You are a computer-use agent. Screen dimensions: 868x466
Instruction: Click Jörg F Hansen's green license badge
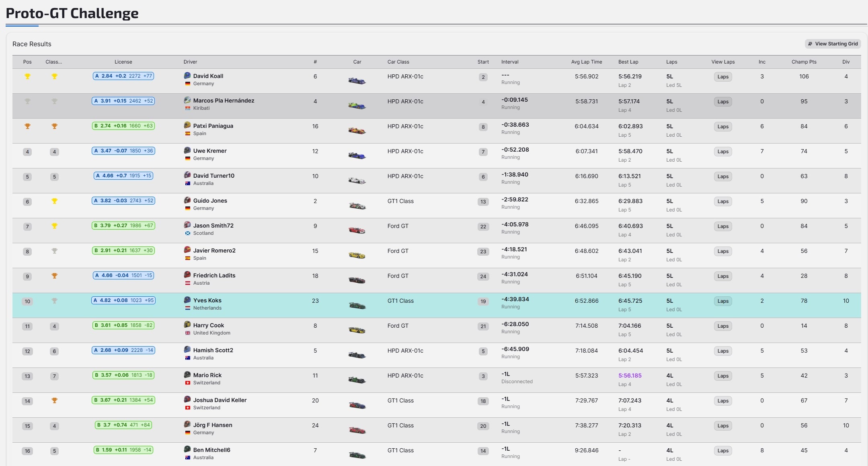point(123,425)
